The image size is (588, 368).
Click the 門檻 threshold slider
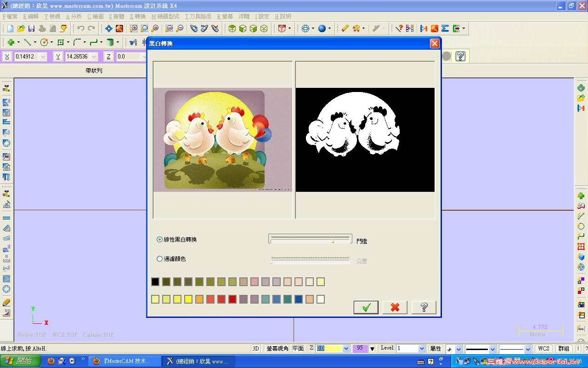(310, 239)
